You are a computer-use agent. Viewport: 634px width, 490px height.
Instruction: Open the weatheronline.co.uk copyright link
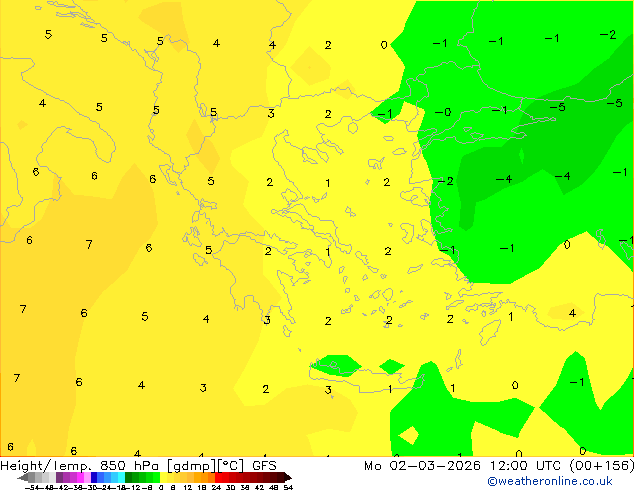(x=550, y=481)
